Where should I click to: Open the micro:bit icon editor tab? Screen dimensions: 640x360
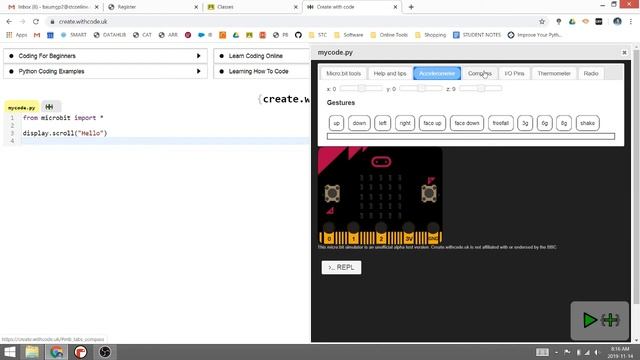[x=50, y=107]
